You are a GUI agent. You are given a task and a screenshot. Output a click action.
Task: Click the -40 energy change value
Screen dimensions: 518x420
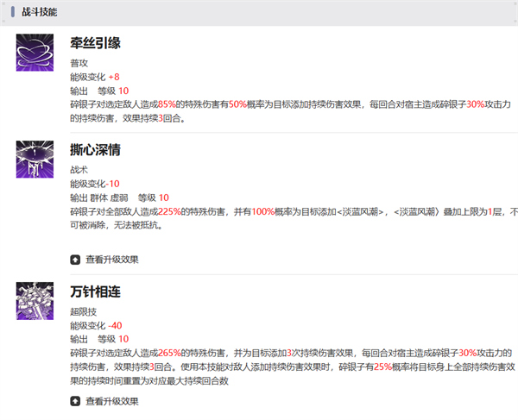[114, 326]
